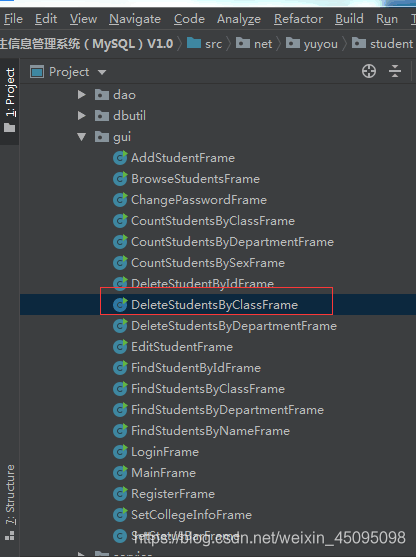Select DeleteStudentsByDepartmentFrame file name
Viewport: 416px width, 557px height.
pos(234,326)
